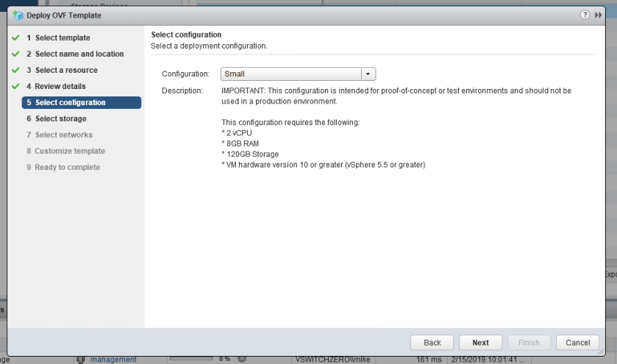This screenshot has width=617, height=364.
Task: Click the 161 ms cell in background
Action: click(x=429, y=360)
